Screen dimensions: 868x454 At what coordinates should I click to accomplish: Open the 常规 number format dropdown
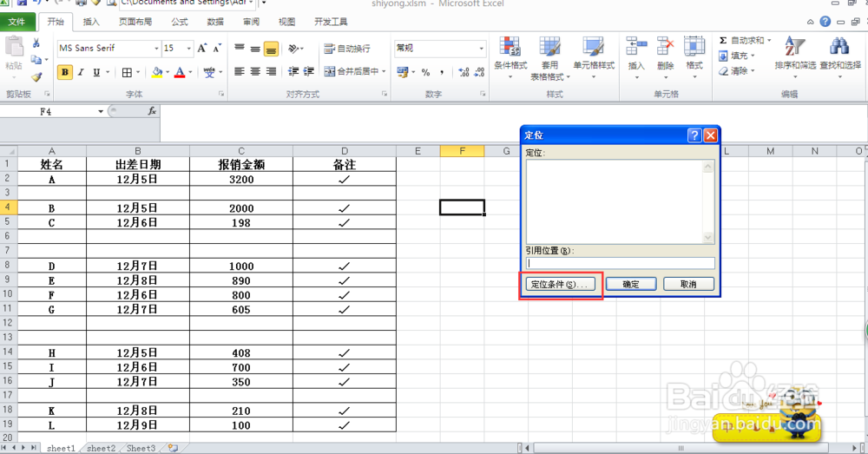[481, 49]
